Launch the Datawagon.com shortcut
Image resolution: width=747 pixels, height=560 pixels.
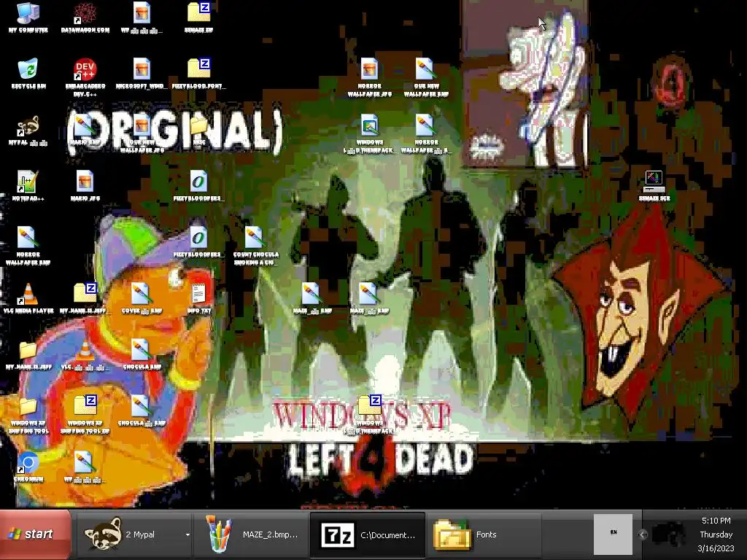(x=85, y=17)
